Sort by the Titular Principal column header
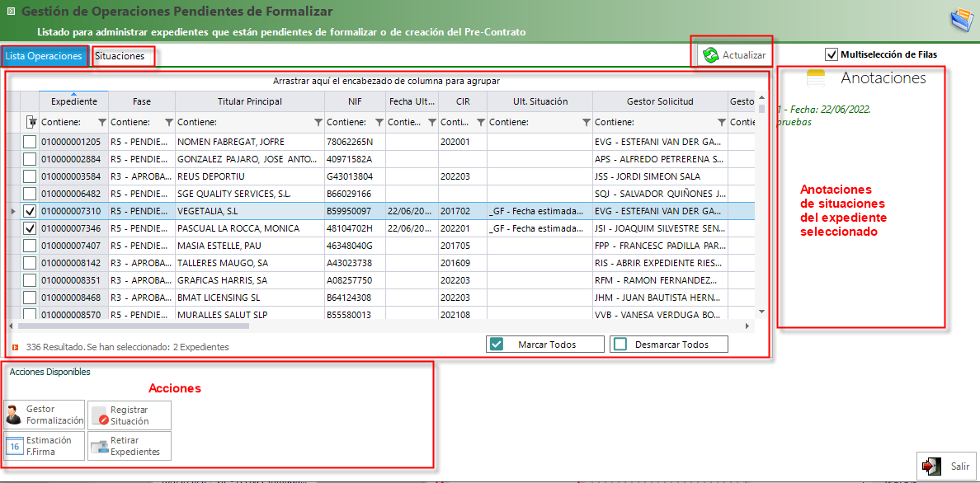 click(250, 101)
